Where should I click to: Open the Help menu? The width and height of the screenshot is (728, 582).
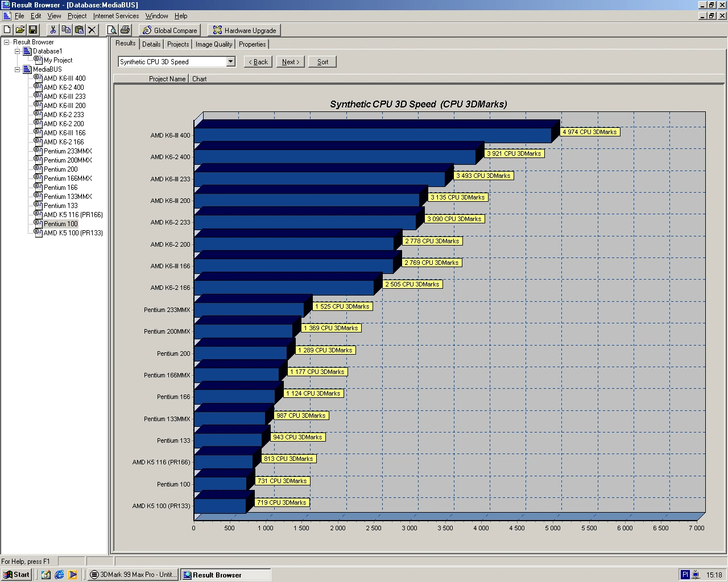(181, 16)
